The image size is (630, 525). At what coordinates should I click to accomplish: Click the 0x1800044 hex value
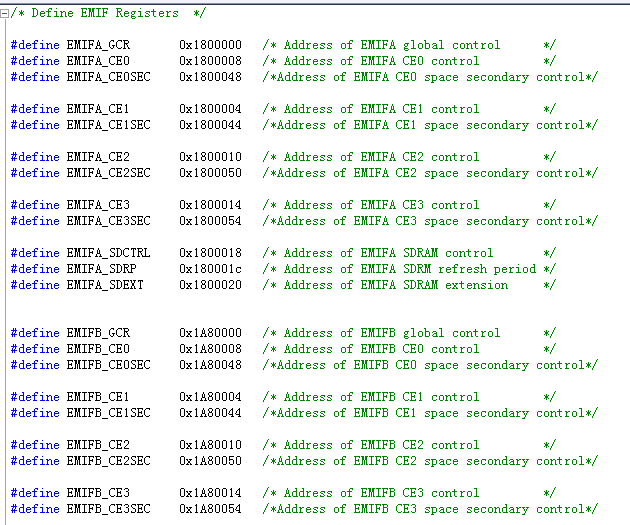click(x=210, y=125)
